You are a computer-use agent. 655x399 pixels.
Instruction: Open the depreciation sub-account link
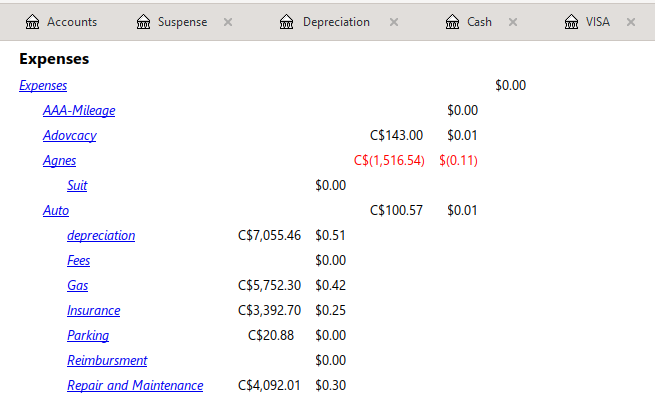pos(101,236)
